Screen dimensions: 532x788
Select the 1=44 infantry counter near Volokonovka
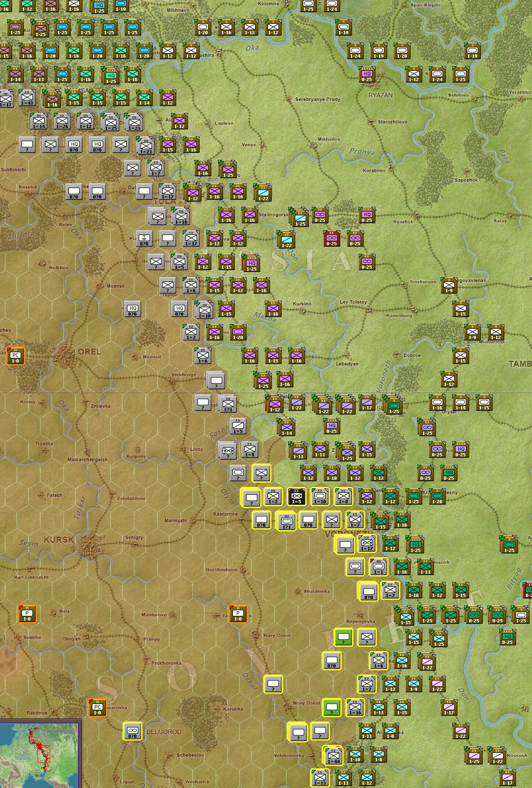point(334,756)
